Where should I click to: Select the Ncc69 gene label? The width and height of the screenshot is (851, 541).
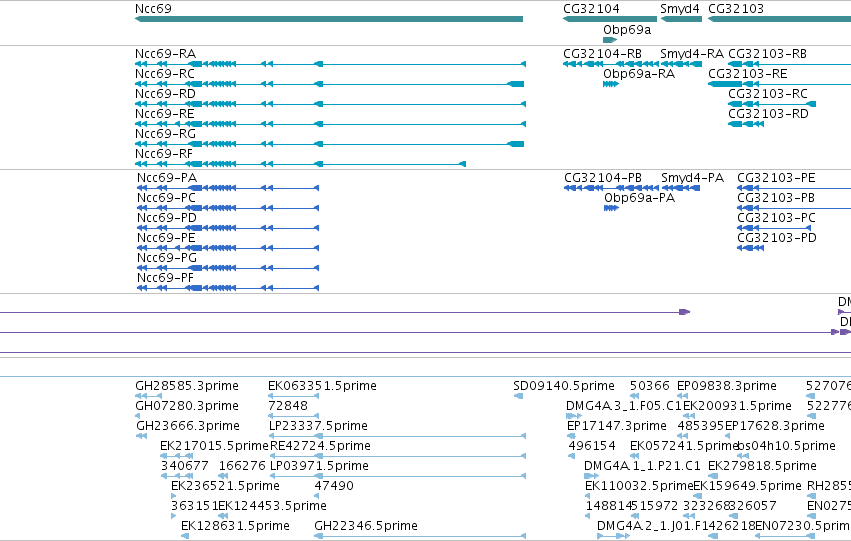click(154, 9)
